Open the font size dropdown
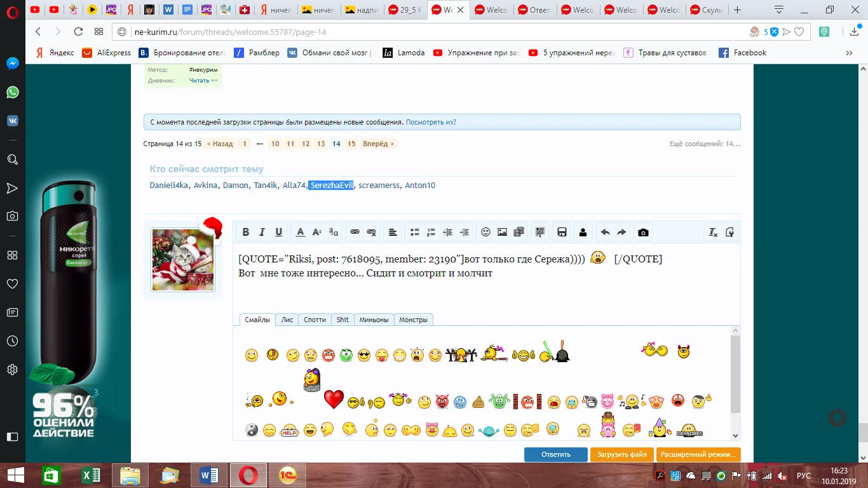The image size is (868, 488). (x=317, y=233)
